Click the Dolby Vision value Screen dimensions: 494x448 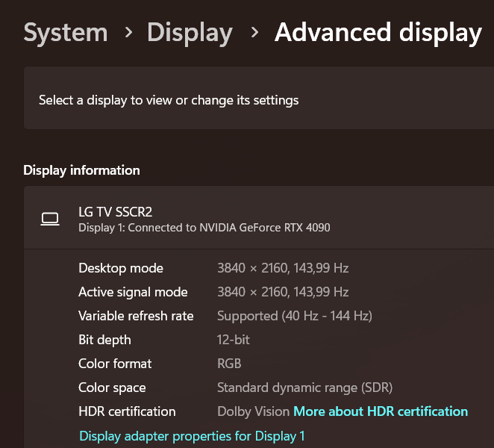coord(253,411)
